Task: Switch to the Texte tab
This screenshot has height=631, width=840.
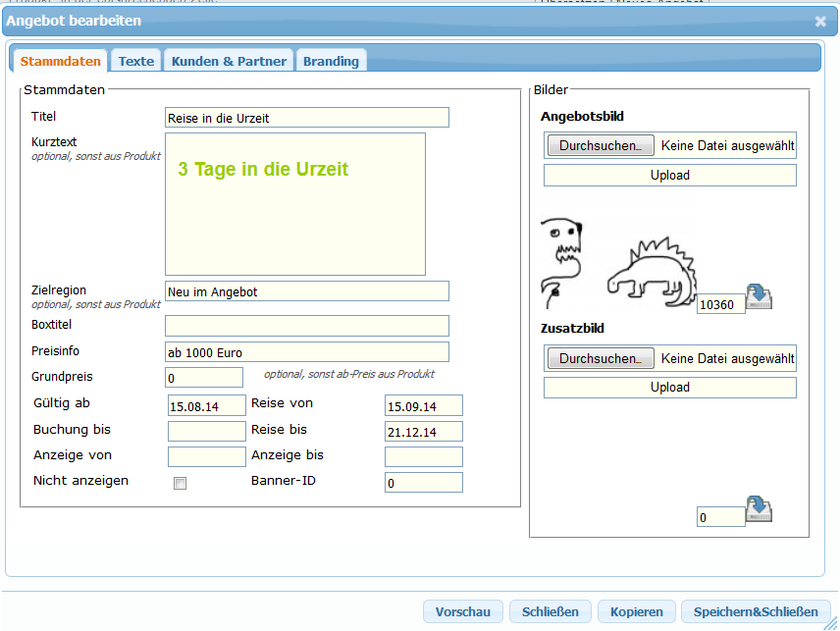Action: pos(136,61)
